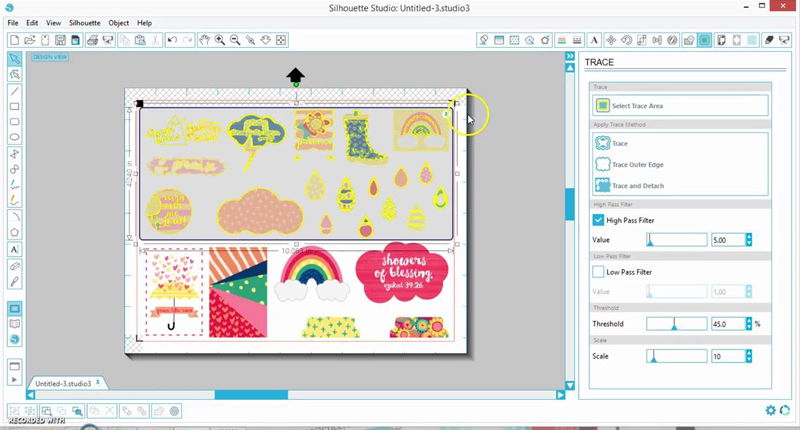This screenshot has height=430, width=800.
Task: Click the Scale slider
Action: pos(677,356)
